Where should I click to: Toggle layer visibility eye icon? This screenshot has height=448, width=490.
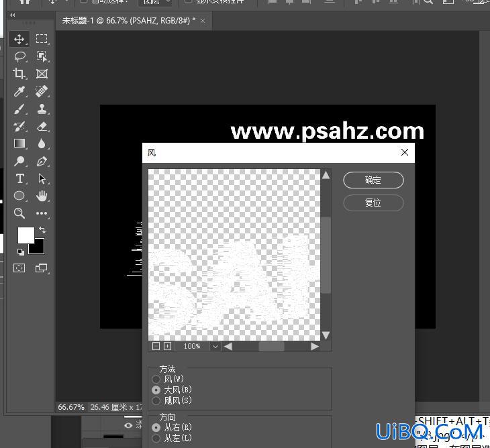(x=128, y=425)
